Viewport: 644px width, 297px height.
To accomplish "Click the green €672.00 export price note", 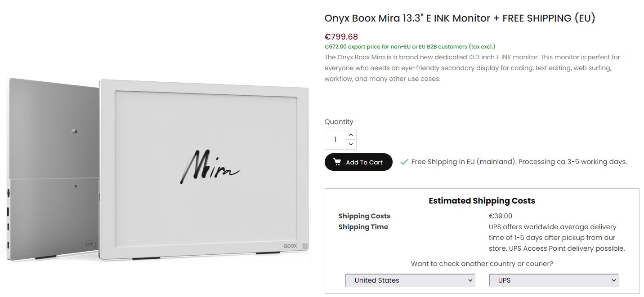I will [410, 47].
